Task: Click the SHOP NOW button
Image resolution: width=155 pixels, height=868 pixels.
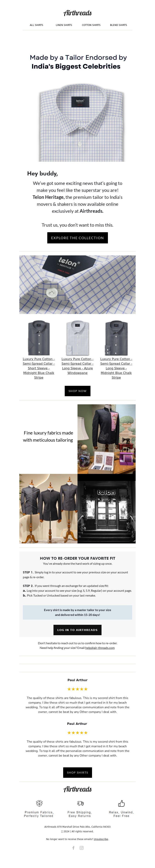Action: pyautogui.click(x=77, y=391)
